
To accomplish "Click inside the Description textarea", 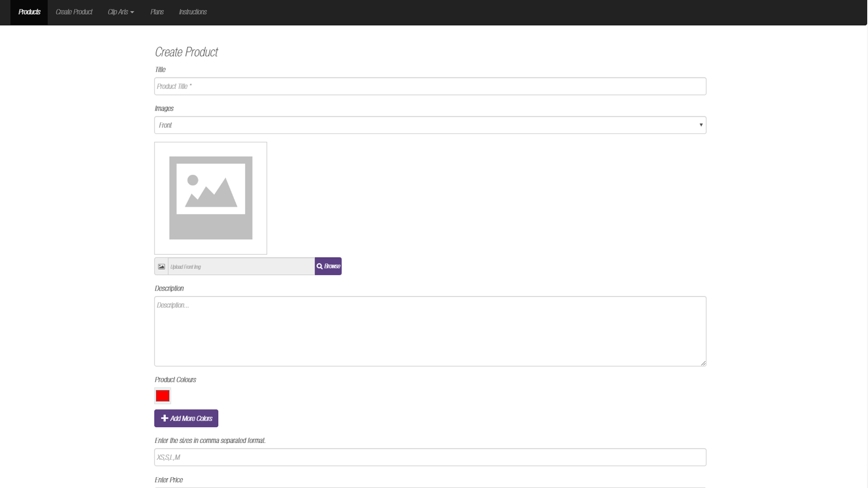I will pyautogui.click(x=430, y=331).
